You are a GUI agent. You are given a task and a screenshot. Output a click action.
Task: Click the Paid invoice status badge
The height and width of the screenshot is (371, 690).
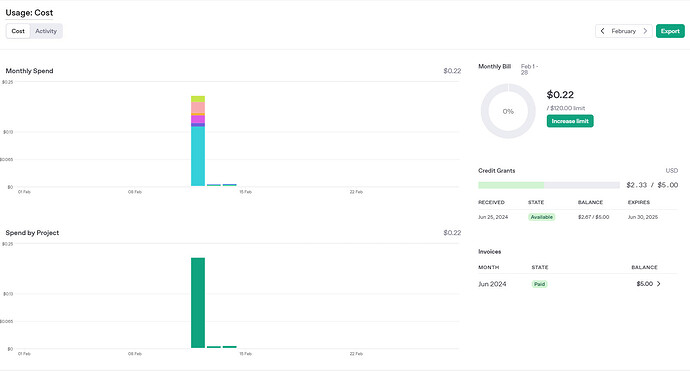coord(540,284)
